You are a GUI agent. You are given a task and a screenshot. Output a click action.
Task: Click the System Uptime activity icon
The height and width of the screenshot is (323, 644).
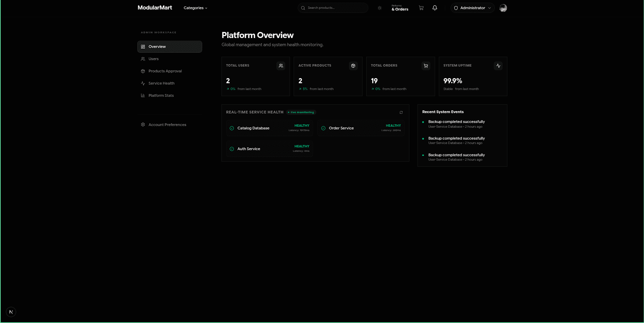(x=498, y=66)
